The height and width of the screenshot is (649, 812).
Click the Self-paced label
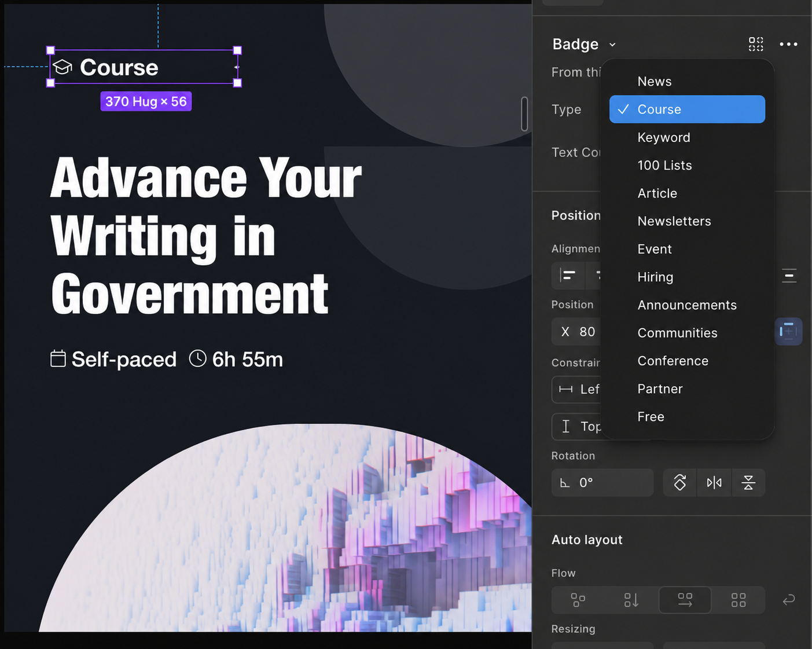point(124,360)
